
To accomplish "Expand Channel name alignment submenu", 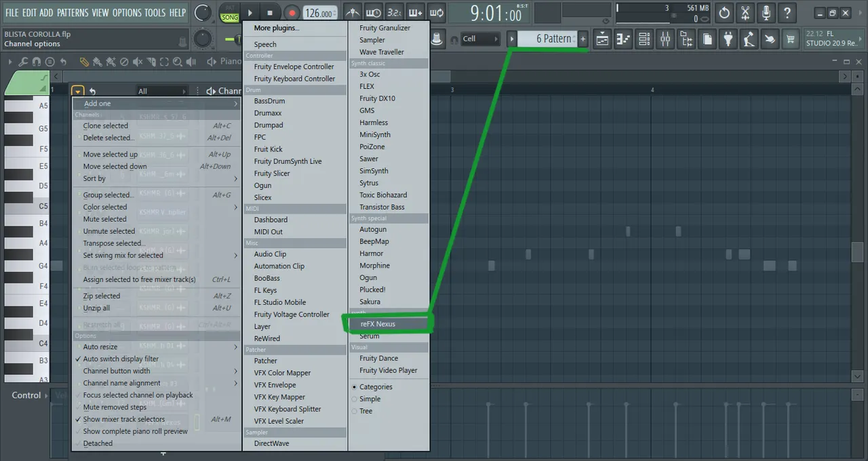I will pyautogui.click(x=157, y=383).
